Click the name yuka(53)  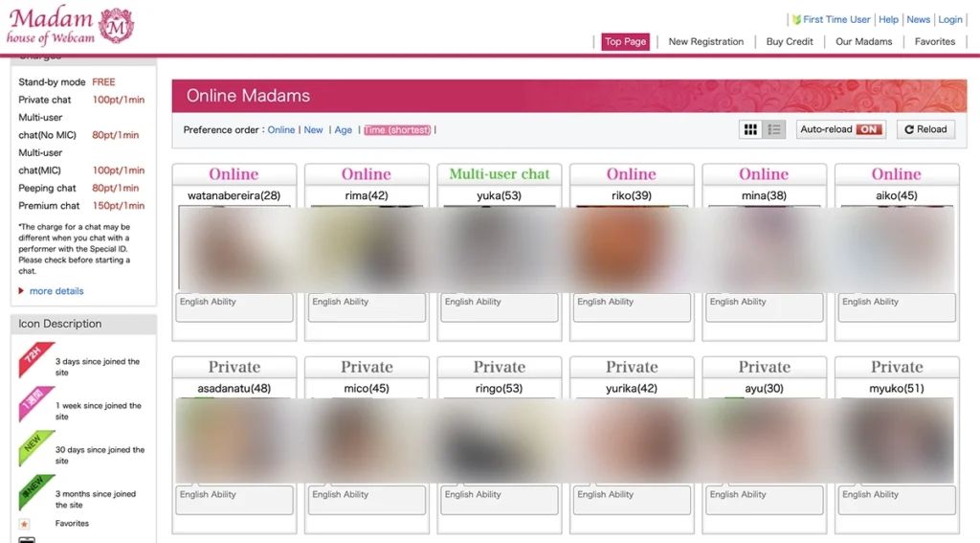coord(500,195)
